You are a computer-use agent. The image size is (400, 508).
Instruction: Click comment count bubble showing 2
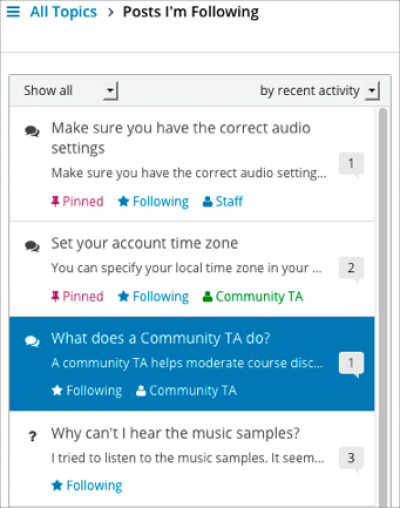(351, 269)
